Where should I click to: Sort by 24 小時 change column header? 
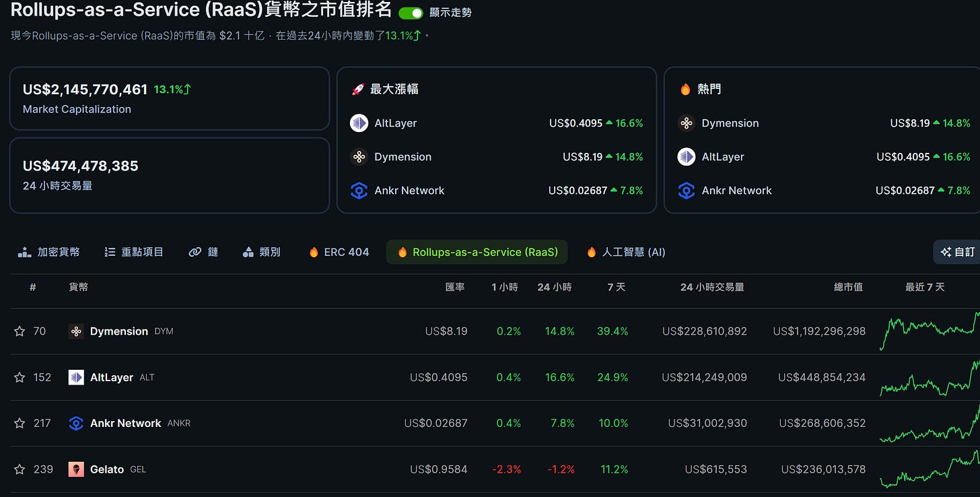[x=555, y=287]
